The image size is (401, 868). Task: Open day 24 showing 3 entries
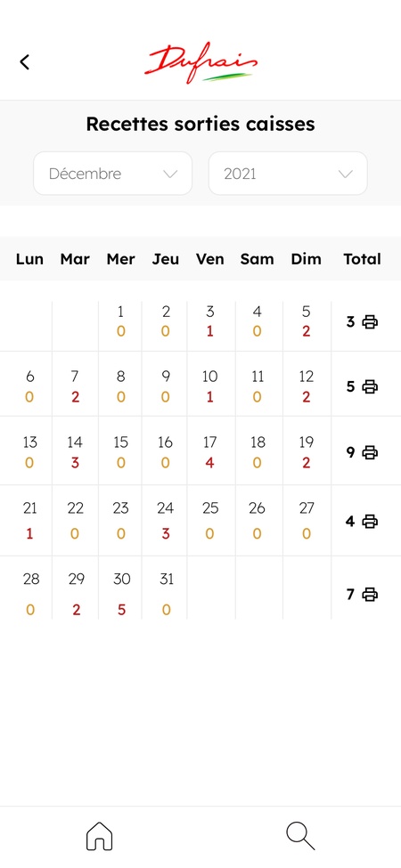pos(165,521)
